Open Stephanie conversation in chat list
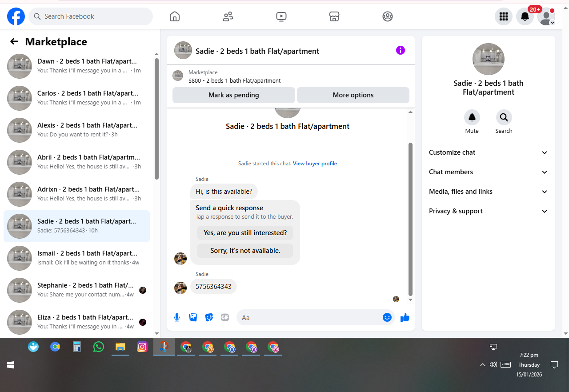 point(77,290)
